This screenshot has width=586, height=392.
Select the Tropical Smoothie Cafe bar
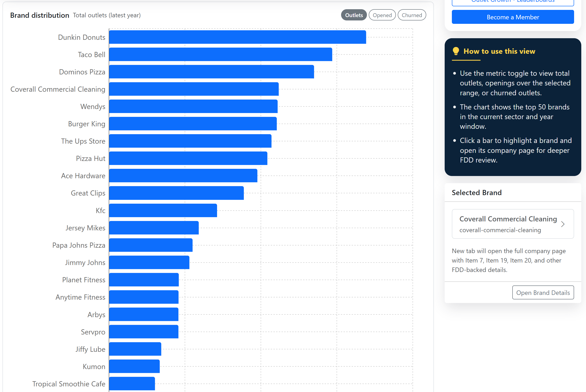pyautogui.click(x=132, y=384)
